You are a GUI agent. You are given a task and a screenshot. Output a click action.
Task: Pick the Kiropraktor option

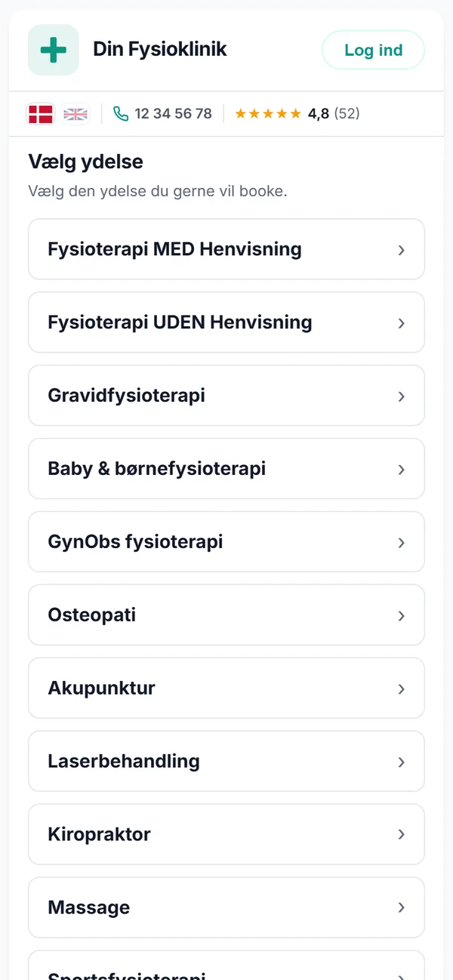(x=226, y=834)
